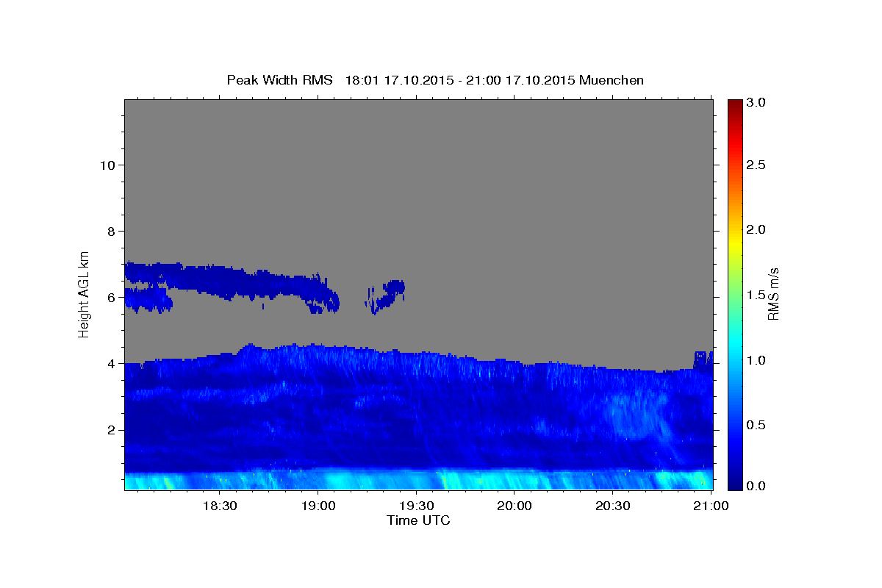Click the colorbar value 3.0
This screenshot has width=882, height=588.
(x=756, y=102)
